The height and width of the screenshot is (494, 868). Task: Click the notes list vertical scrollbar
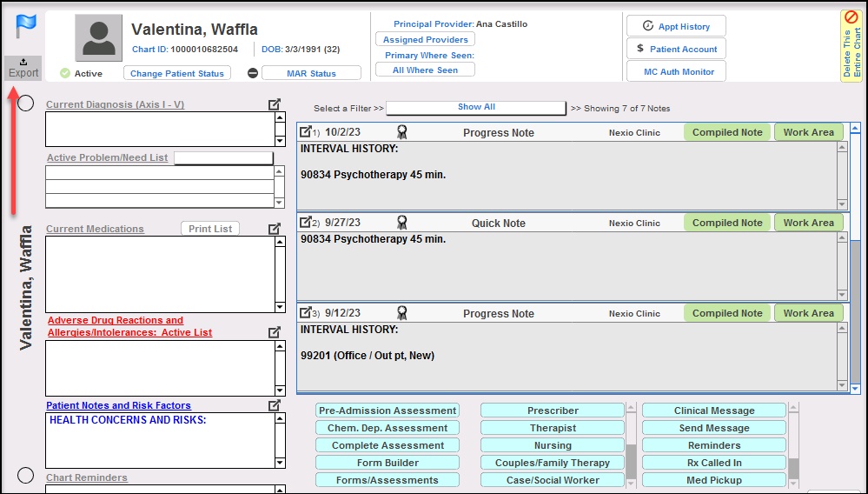855,261
